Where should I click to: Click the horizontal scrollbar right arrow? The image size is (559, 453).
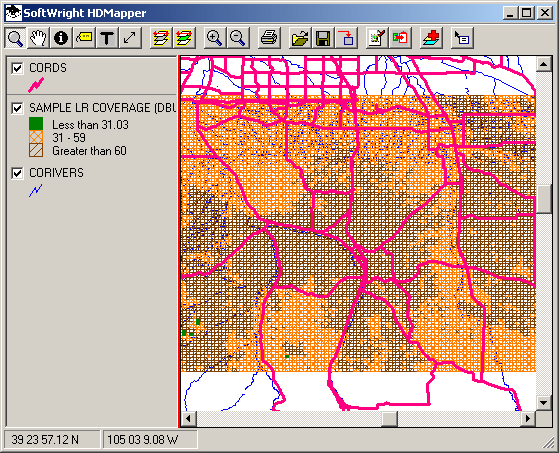(528, 418)
